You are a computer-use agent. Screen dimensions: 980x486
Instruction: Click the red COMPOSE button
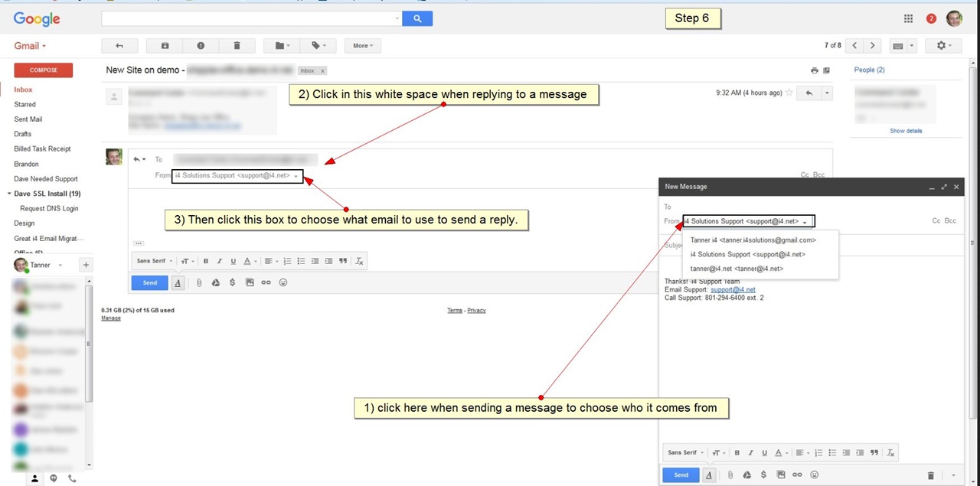point(44,70)
